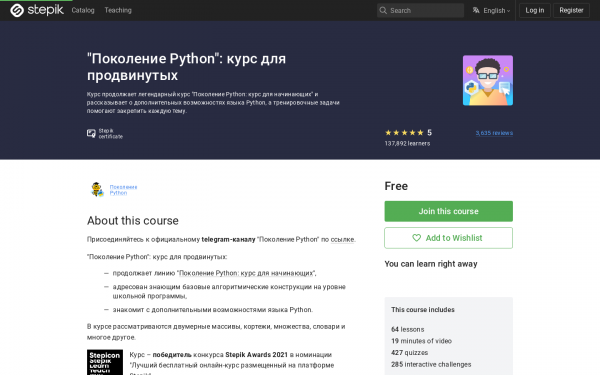Image resolution: width=600 pixels, height=375 pixels.
Task: Click the 'This course includes' heading
Action: point(423,310)
